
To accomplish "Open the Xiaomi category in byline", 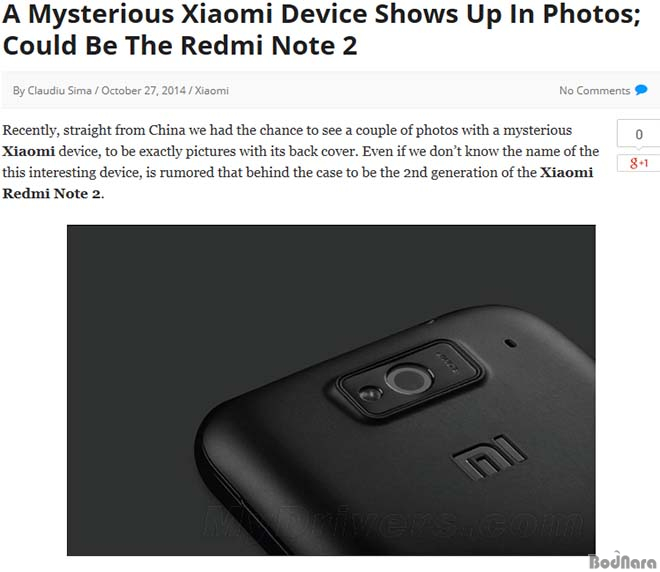I will tap(212, 90).
